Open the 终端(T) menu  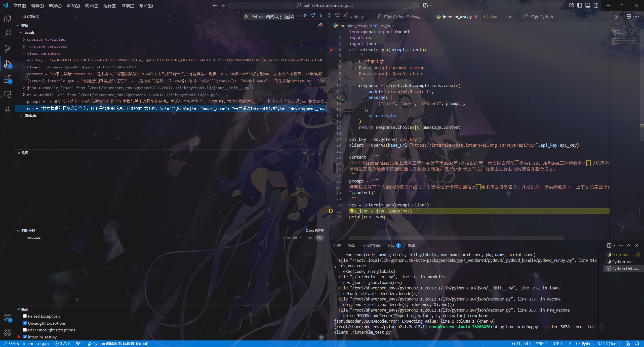128,6
